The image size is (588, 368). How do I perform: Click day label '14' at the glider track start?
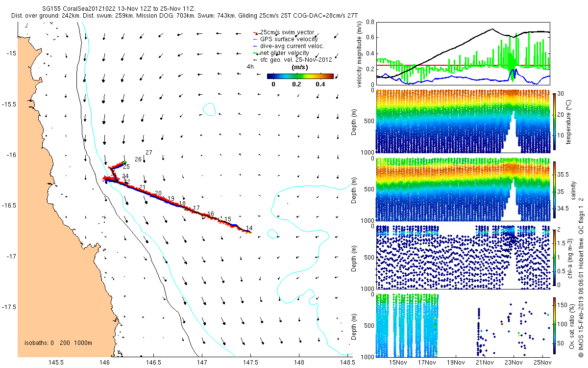[x=249, y=228]
